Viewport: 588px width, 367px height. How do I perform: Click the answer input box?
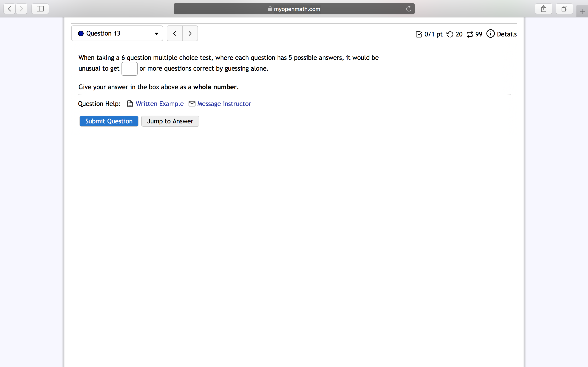point(129,69)
